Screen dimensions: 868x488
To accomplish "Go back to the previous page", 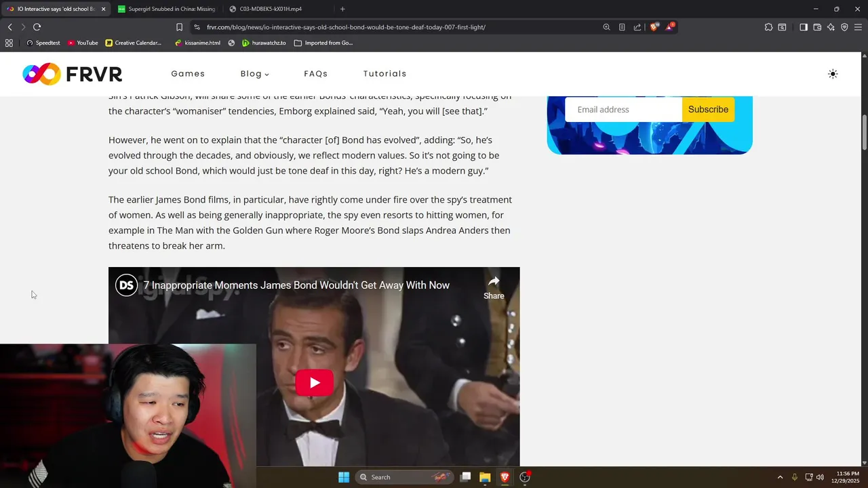I will point(9,27).
